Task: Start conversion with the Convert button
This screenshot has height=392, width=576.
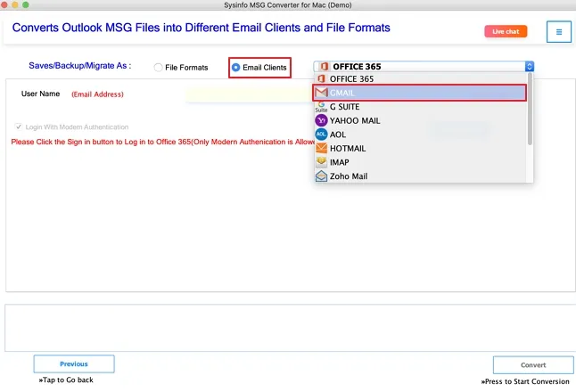Action: [x=533, y=365]
